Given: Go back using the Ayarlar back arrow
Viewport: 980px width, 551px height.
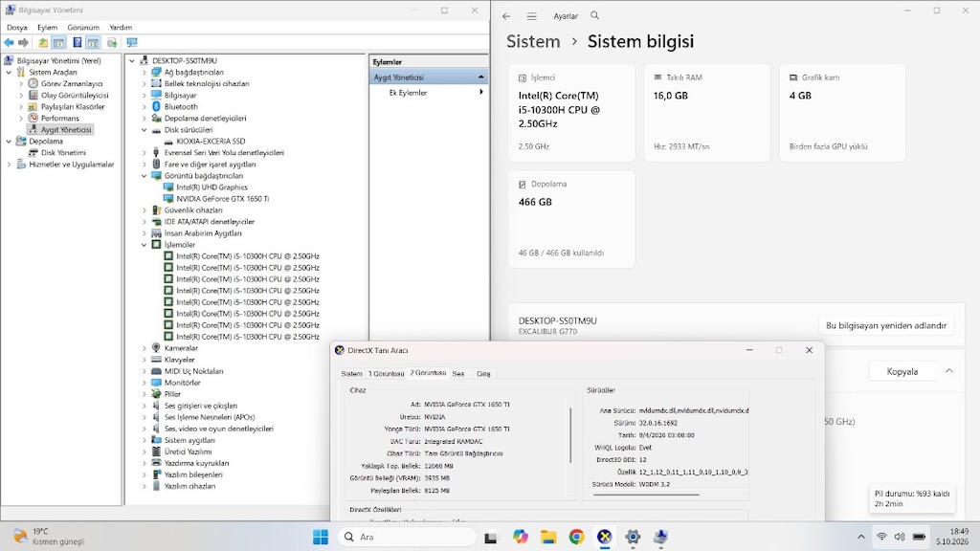Looking at the screenshot, I should point(506,16).
